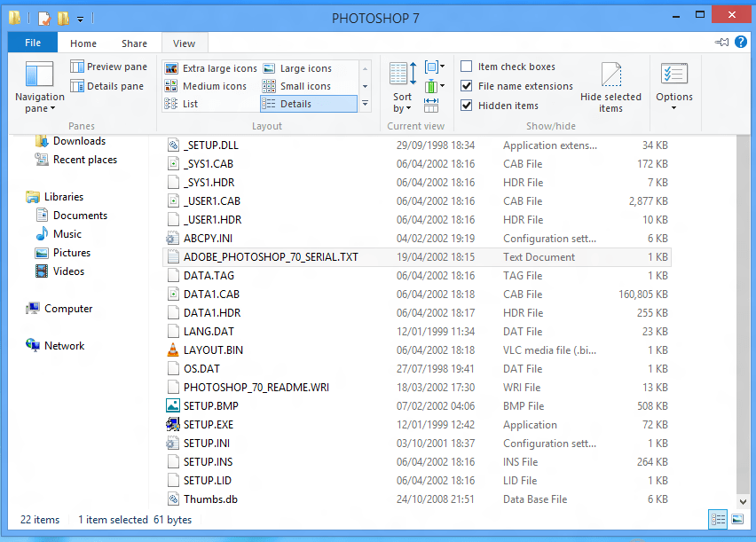Select the DATA1.CAB file icon
The height and width of the screenshot is (542, 756).
173,295
